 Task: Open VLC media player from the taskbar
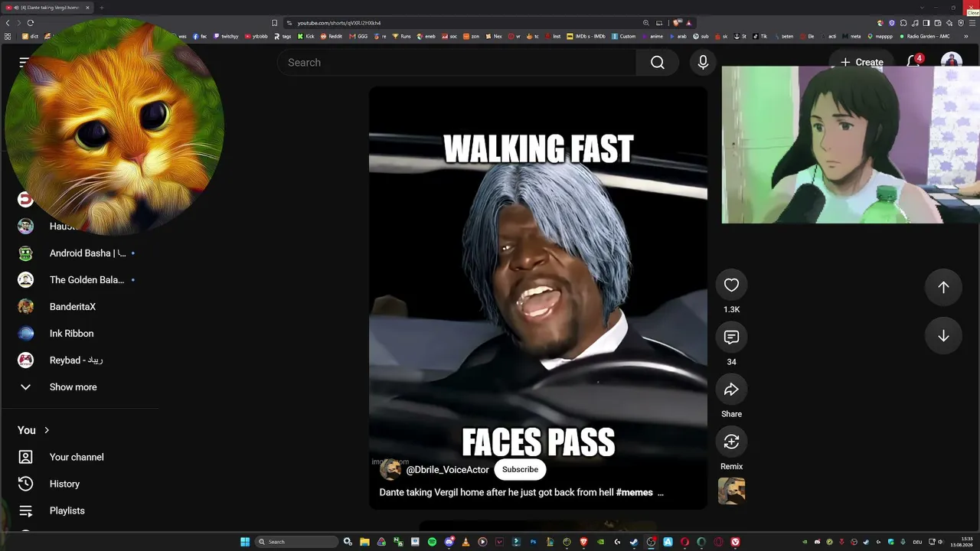pyautogui.click(x=465, y=542)
